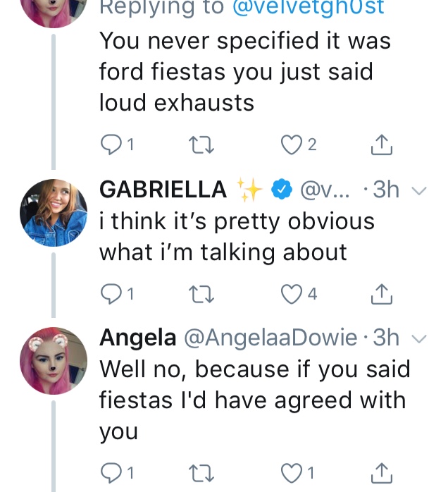Retweet Angela's 'agreed with you' tweet
The width and height of the screenshot is (448, 492).
pyautogui.click(x=201, y=473)
